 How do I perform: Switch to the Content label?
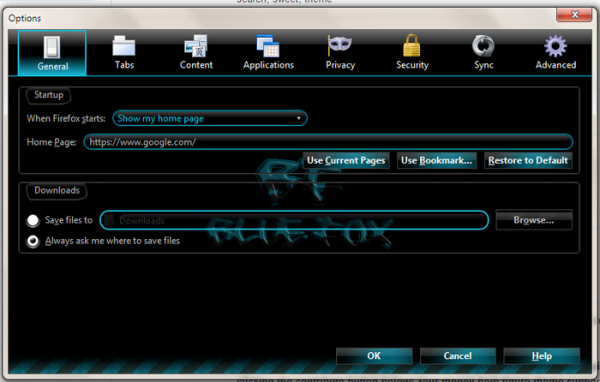[x=196, y=65]
